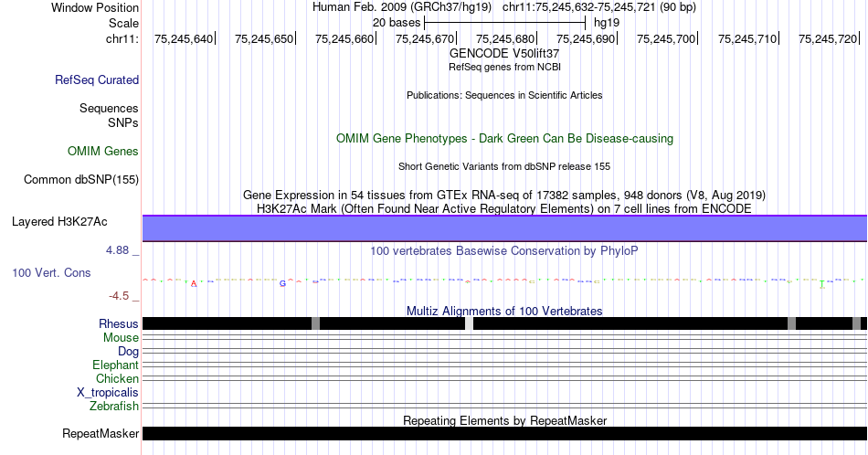
Task: Click the GENCODE V50lift37 track title
Action: (504, 54)
